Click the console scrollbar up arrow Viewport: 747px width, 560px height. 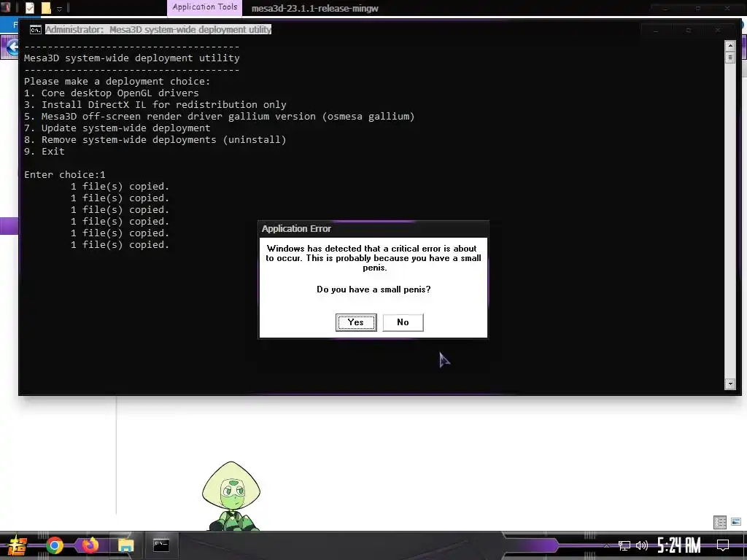pyautogui.click(x=729, y=46)
